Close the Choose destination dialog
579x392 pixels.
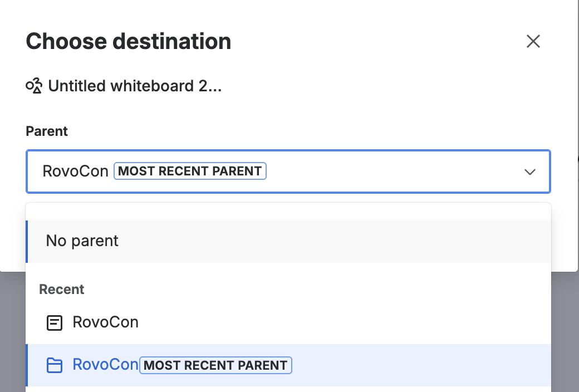[533, 41]
